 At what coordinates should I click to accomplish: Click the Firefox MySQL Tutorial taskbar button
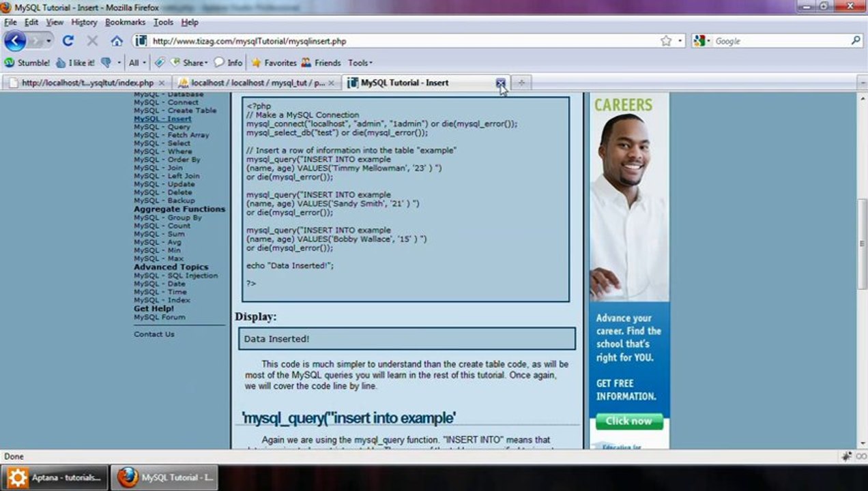tap(166, 477)
